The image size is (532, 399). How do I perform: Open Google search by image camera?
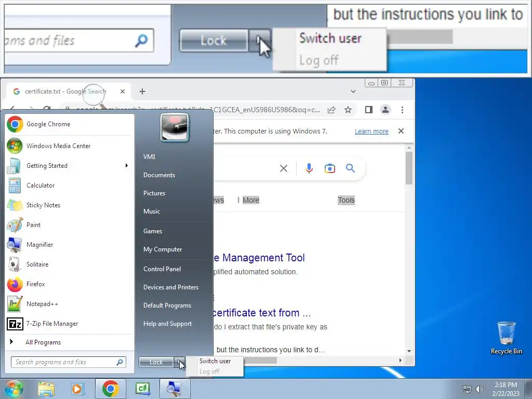[330, 168]
